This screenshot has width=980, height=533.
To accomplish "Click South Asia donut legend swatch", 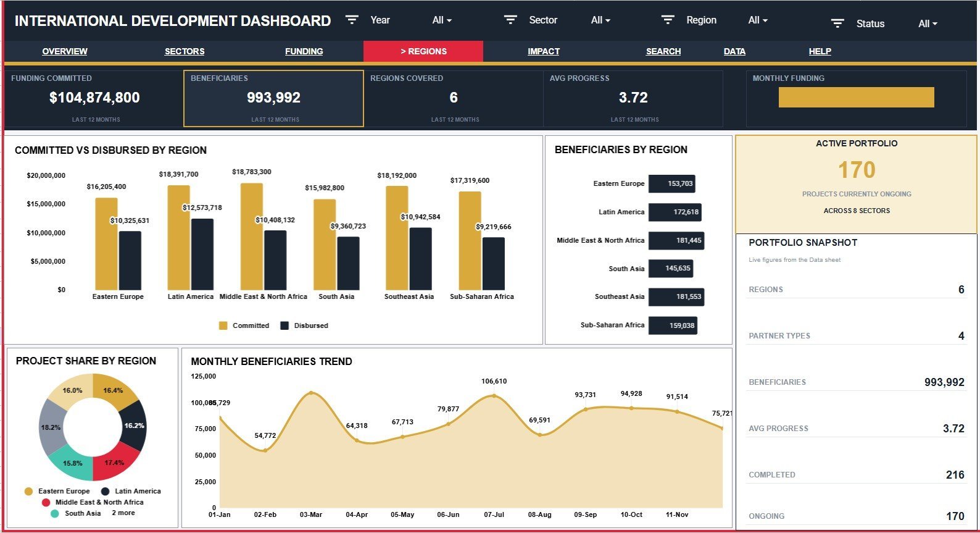I will [x=55, y=513].
